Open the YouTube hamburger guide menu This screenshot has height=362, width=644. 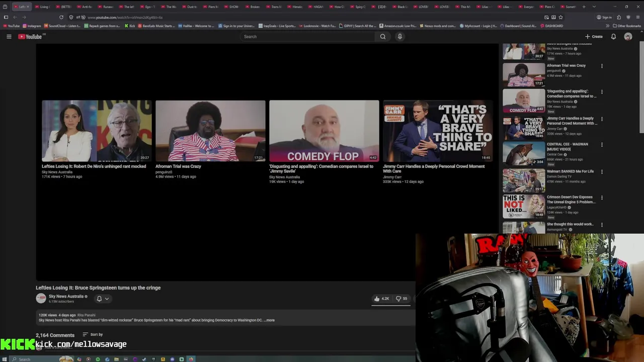coord(9,37)
